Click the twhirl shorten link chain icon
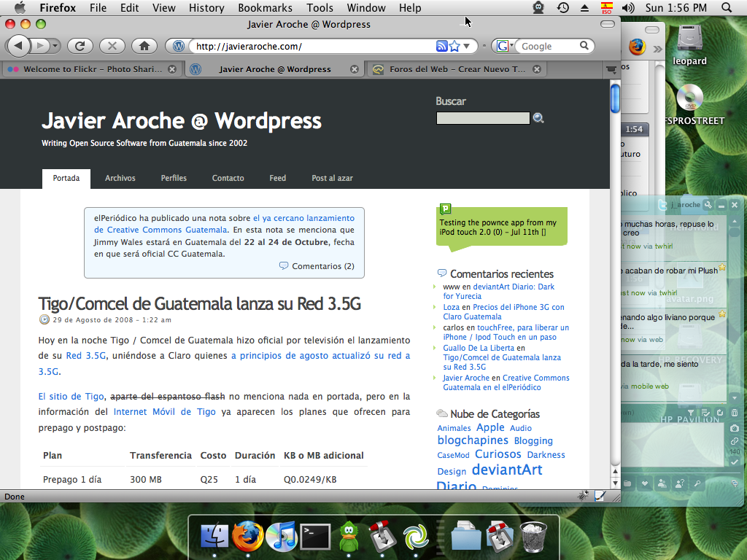 pos(735,441)
